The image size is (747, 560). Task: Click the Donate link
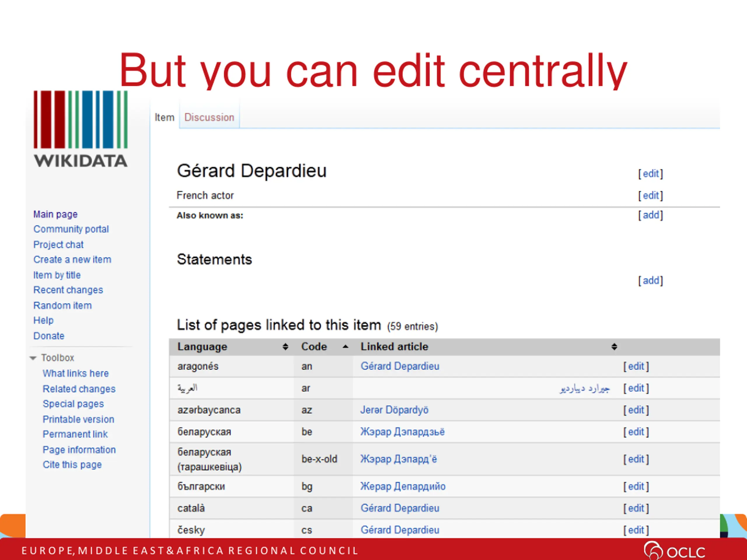pos(49,335)
